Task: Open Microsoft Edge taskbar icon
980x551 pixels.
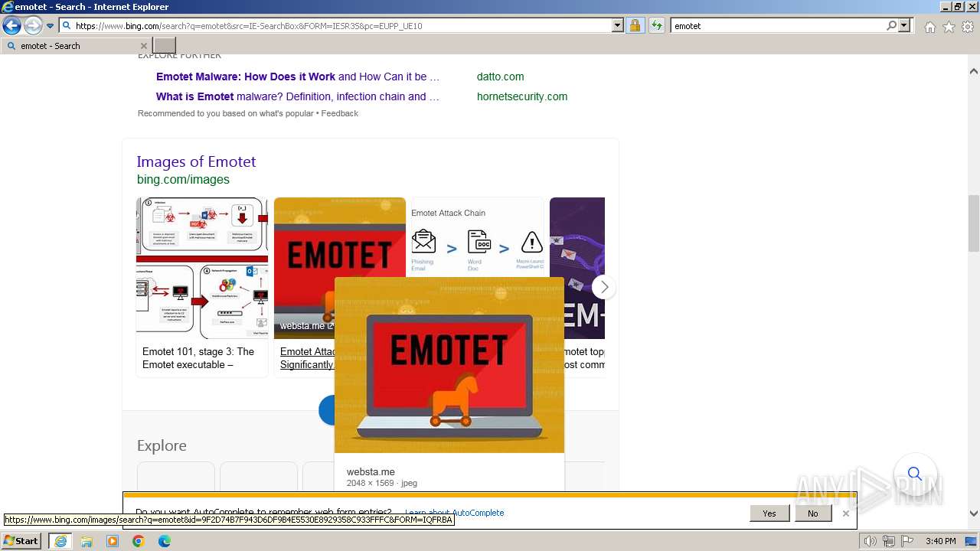Action: [x=165, y=541]
